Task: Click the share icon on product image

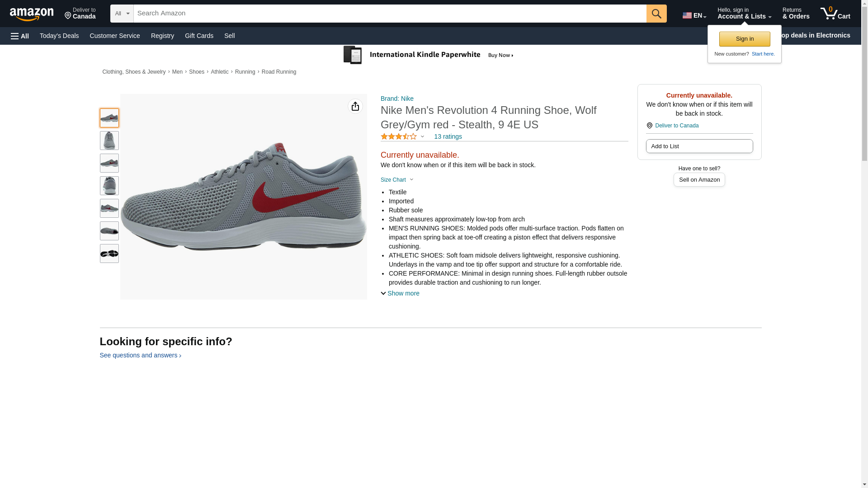Action: 355,106
